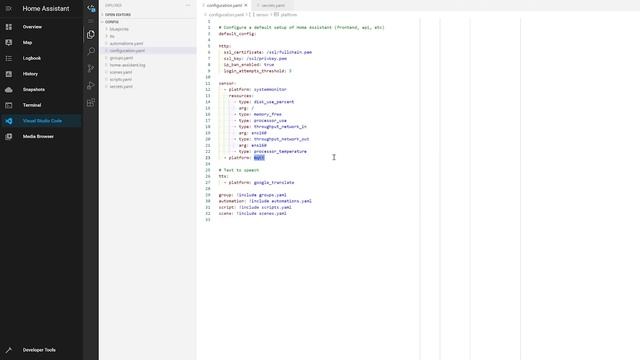This screenshot has height=360, width=640.
Task: Click the Snapshots cloud icon
Action: [x=9, y=89]
